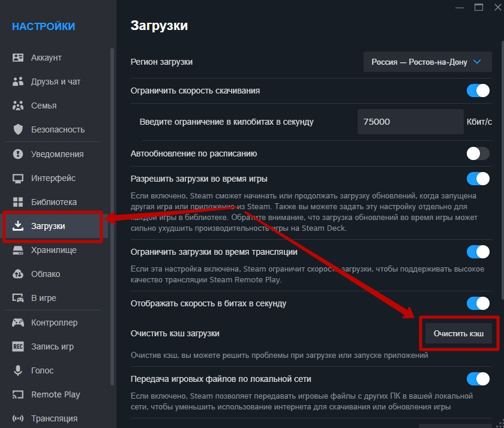The height and width of the screenshot is (428, 504).
Task: Click the Хранилище drive icon
Action: click(x=17, y=250)
